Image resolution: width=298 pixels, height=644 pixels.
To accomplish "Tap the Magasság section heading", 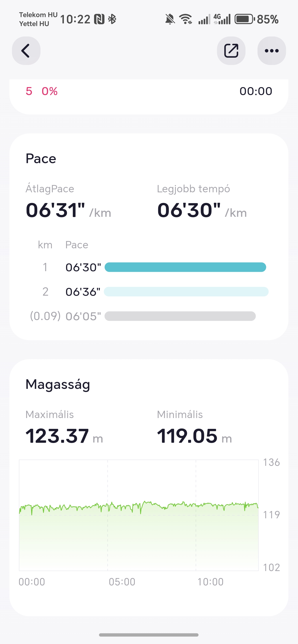I will [58, 385].
